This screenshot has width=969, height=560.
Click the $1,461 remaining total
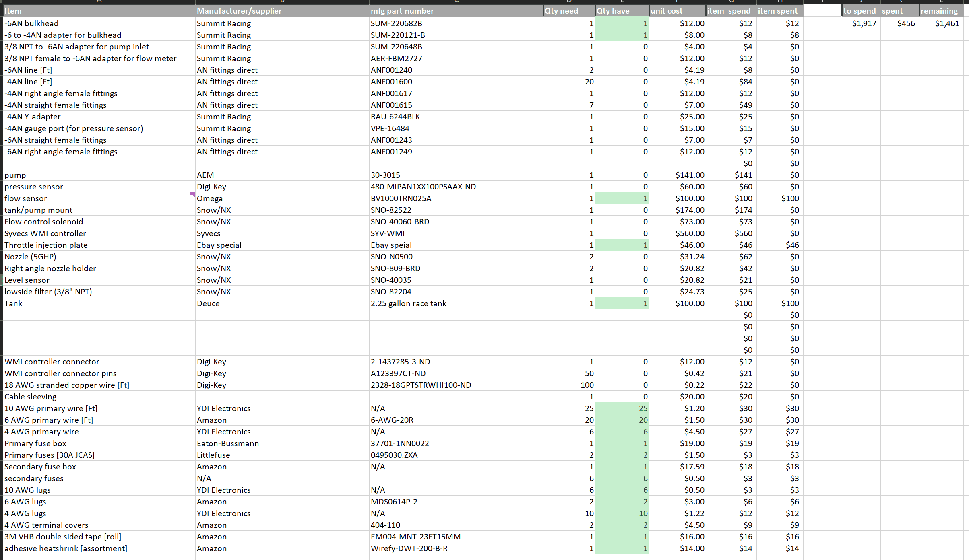[x=941, y=23]
